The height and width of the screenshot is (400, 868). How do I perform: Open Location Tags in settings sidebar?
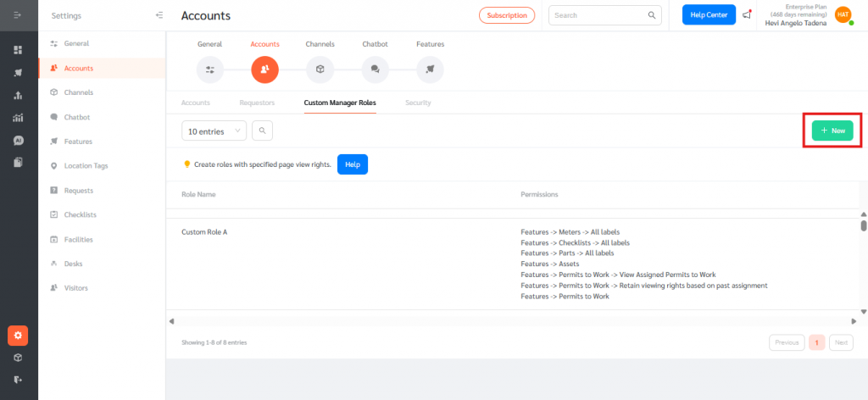[86, 166]
